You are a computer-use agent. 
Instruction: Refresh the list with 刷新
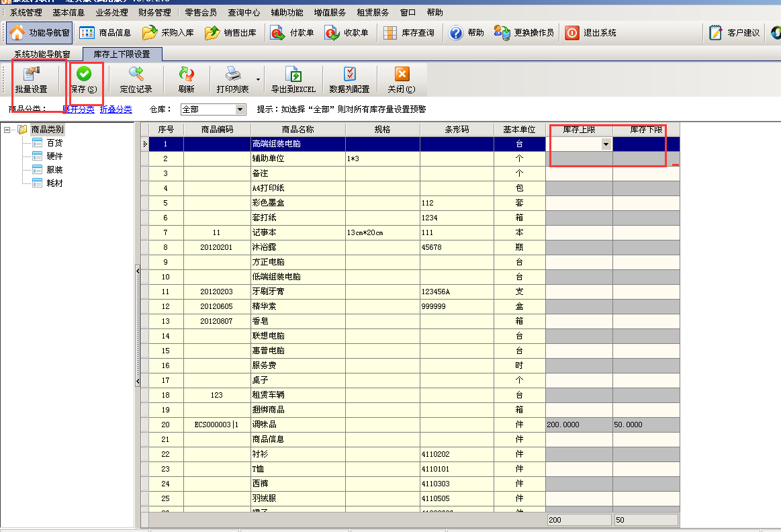pyautogui.click(x=186, y=80)
